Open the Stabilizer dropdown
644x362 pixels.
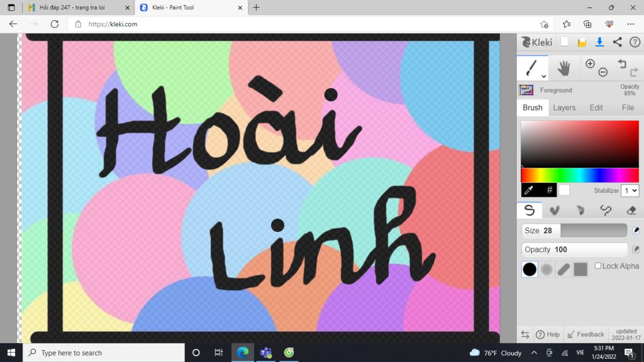pyautogui.click(x=630, y=190)
